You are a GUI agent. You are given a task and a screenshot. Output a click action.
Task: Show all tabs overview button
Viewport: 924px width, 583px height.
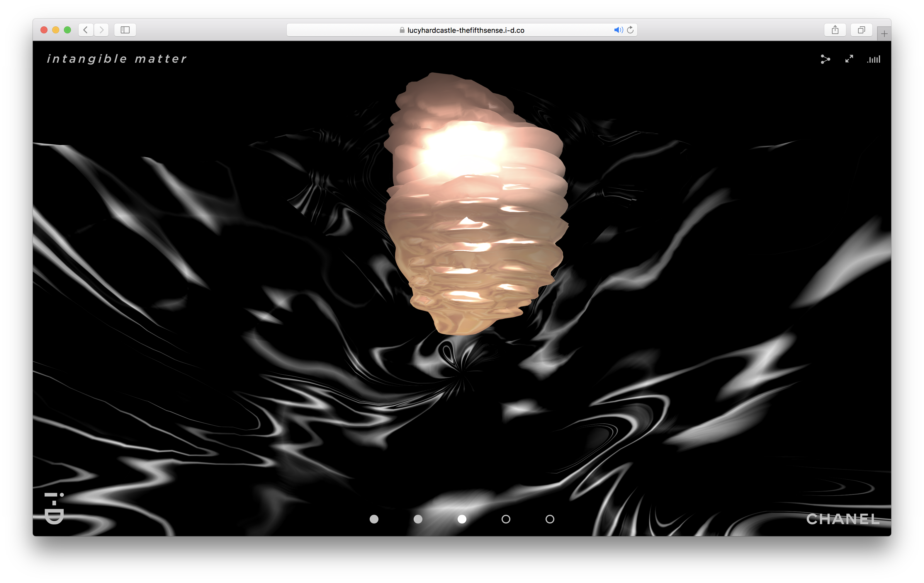point(862,30)
